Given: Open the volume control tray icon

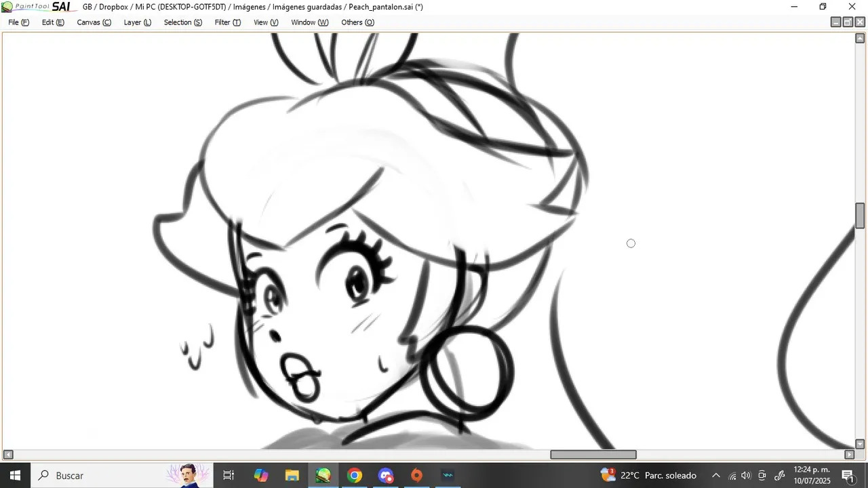Looking at the screenshot, I should coord(747,475).
